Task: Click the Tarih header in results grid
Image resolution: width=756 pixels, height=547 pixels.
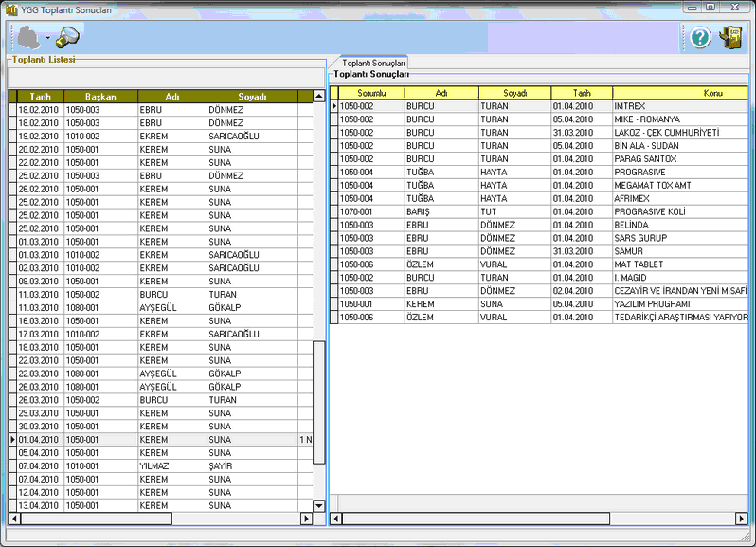Action: point(582,93)
